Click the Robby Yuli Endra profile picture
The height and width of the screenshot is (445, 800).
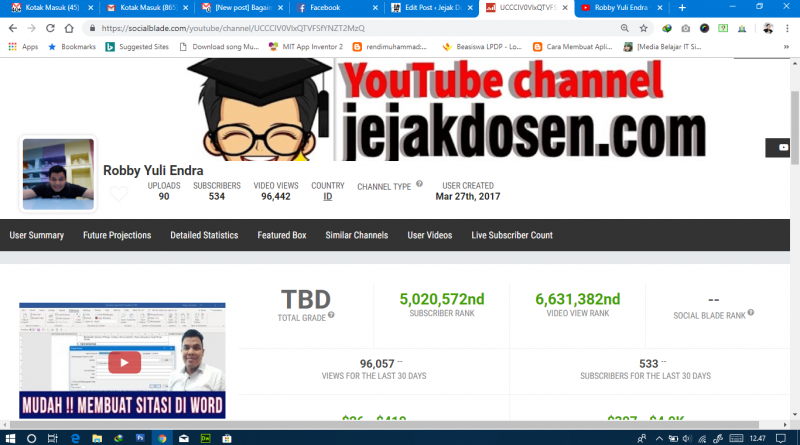(x=58, y=174)
